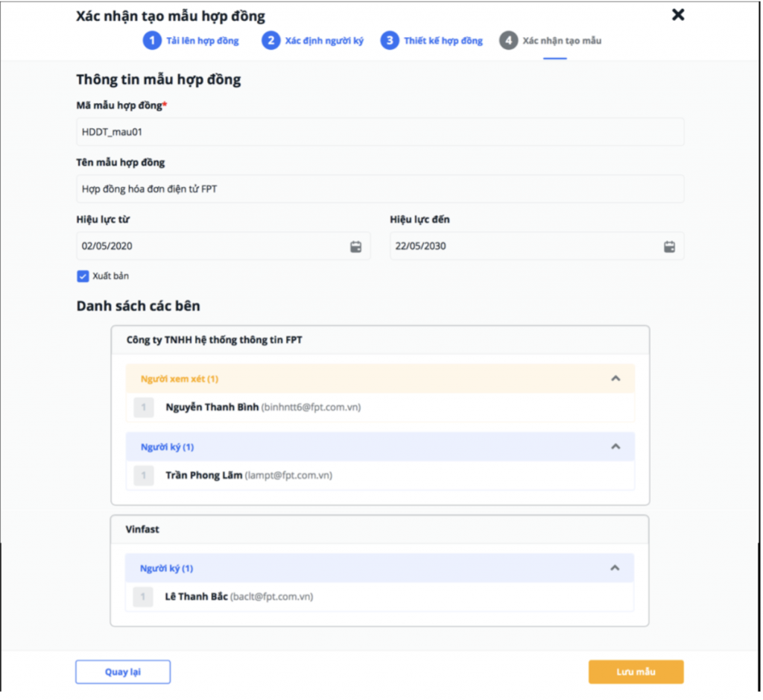Image resolution: width=763 pixels, height=700 pixels.
Task: Go to Xác định người ký step
Action: coord(324,41)
